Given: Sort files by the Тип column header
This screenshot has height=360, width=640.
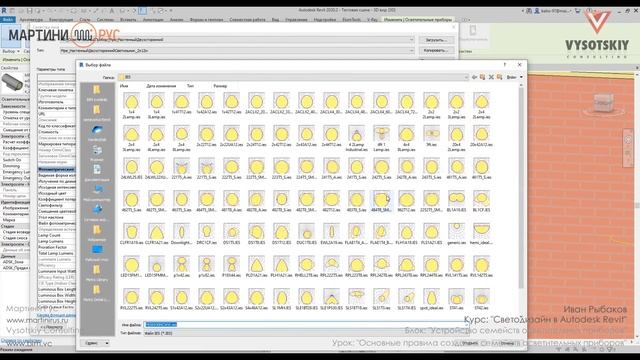Looking at the screenshot, I should (190, 86).
